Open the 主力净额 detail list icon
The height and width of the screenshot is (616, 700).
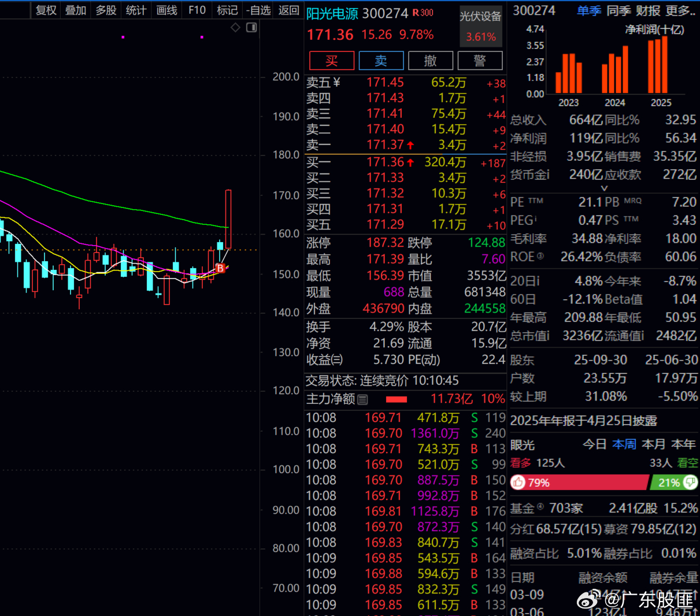(362, 399)
